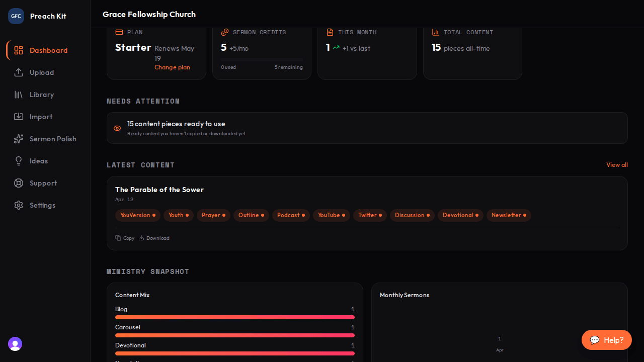Toggle the Podcast content tag
The width and height of the screenshot is (644, 362).
[x=291, y=215]
